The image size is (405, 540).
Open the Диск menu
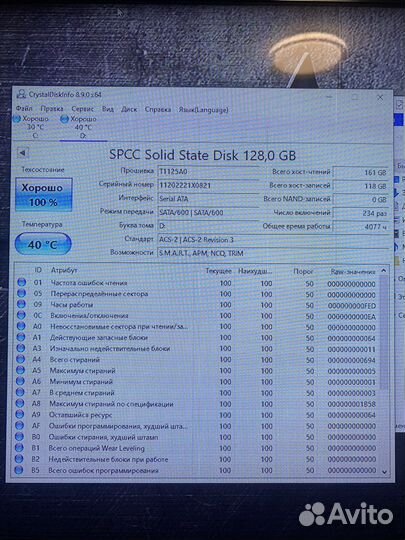click(x=129, y=110)
